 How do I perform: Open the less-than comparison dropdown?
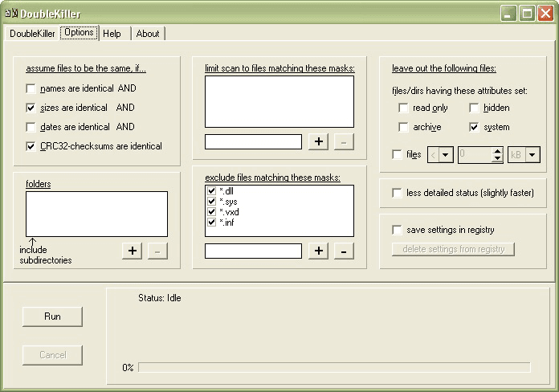(445, 155)
